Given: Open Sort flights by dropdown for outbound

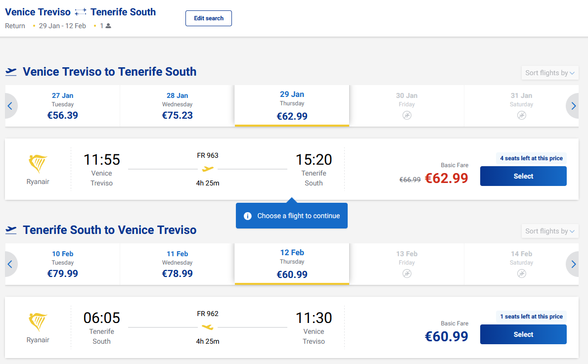Looking at the screenshot, I should 550,73.
